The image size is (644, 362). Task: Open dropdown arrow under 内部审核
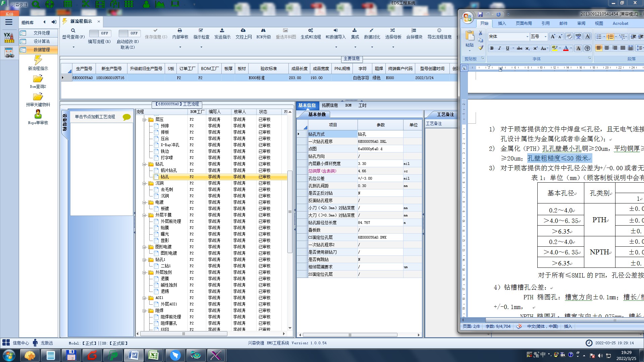tap(180, 47)
